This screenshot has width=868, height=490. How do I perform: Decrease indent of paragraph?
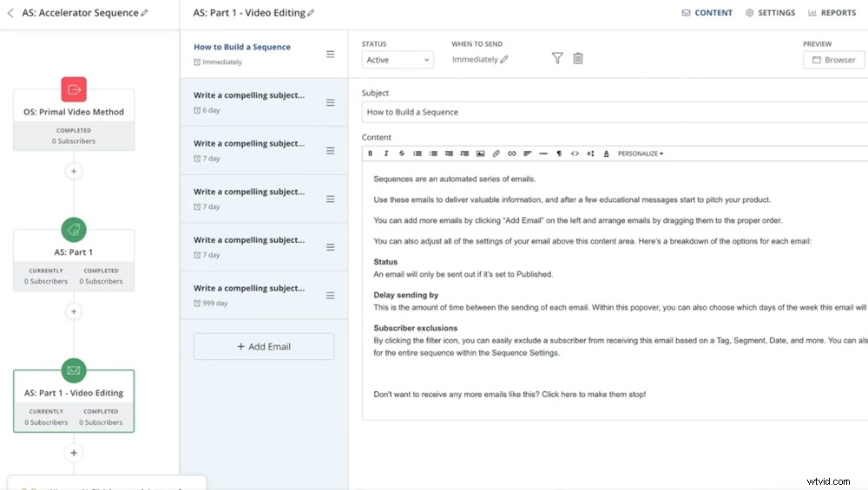449,154
